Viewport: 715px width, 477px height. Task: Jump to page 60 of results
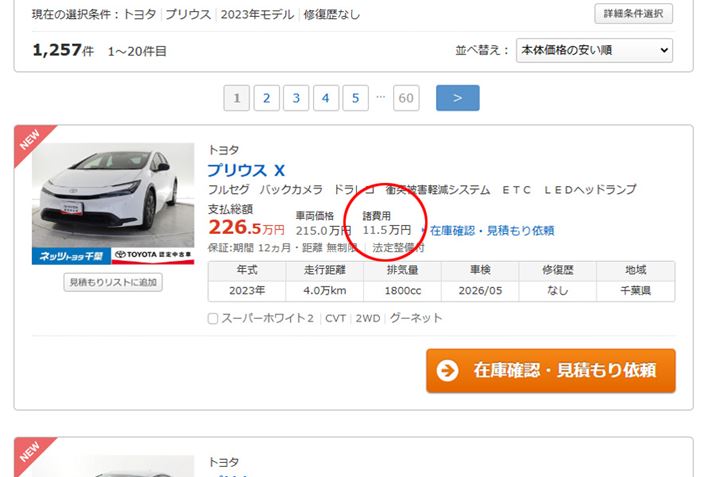click(x=406, y=98)
